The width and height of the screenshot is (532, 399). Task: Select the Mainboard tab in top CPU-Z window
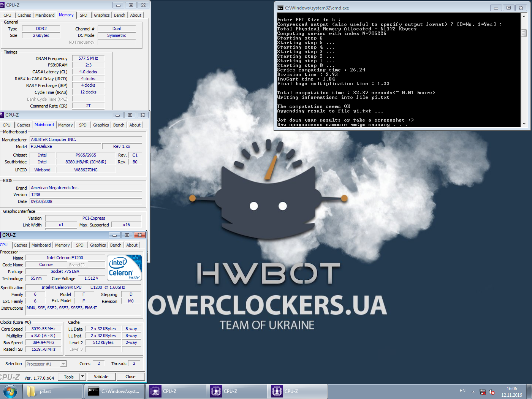point(45,15)
